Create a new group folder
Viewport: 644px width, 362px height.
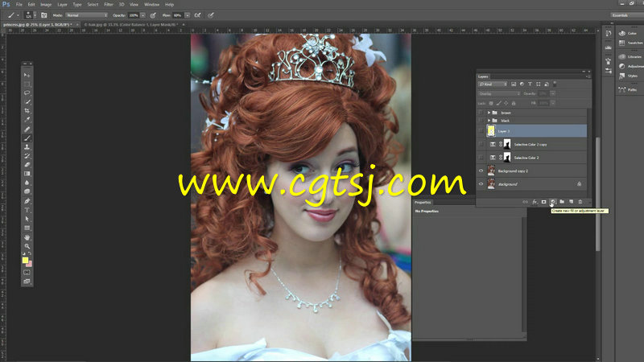[x=562, y=202]
